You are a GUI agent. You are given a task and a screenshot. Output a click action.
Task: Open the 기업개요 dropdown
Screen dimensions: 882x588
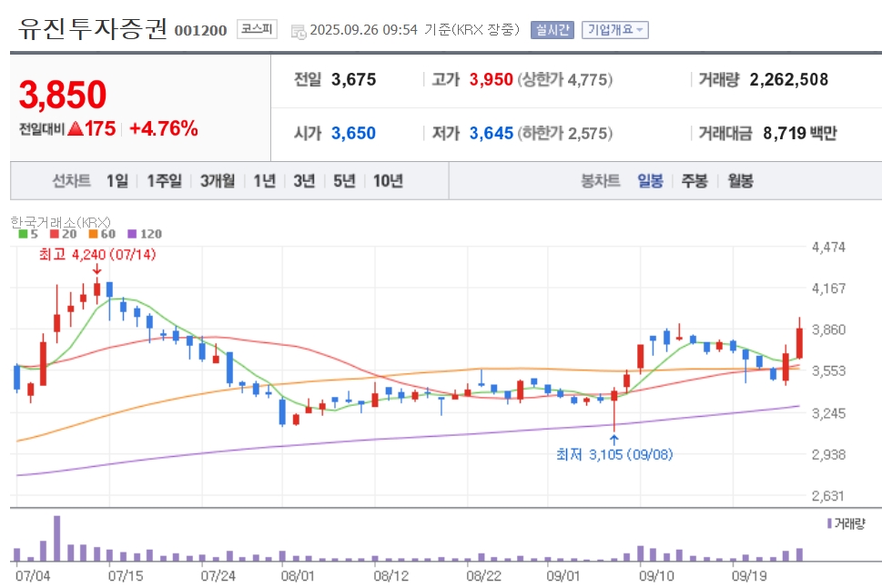click(x=614, y=30)
